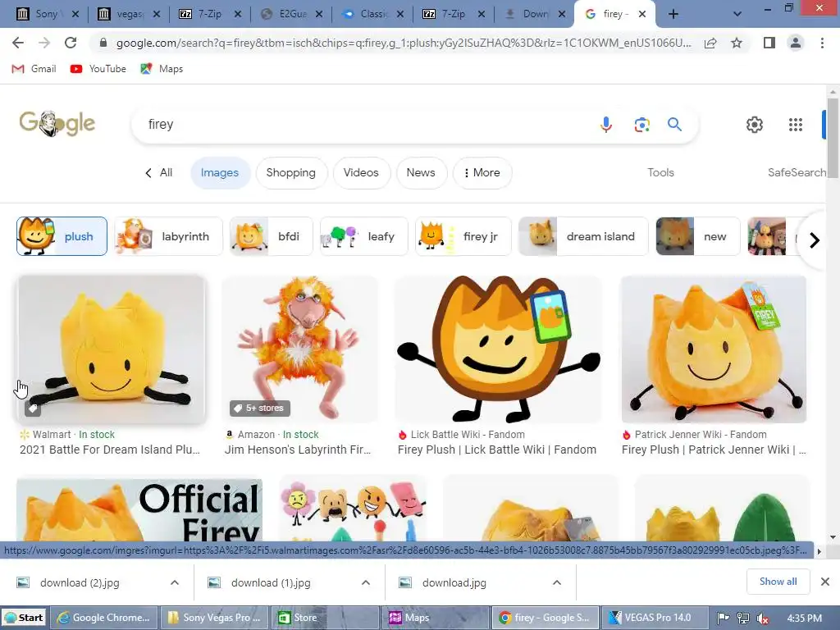
Task: Open SafeSearch settings
Action: [x=796, y=172]
